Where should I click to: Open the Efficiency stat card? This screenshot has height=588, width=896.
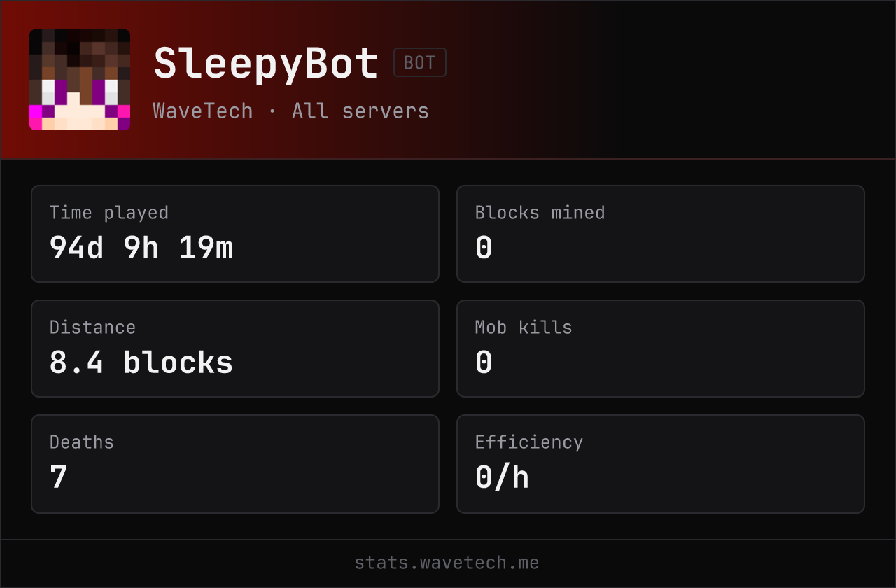pyautogui.click(x=661, y=464)
